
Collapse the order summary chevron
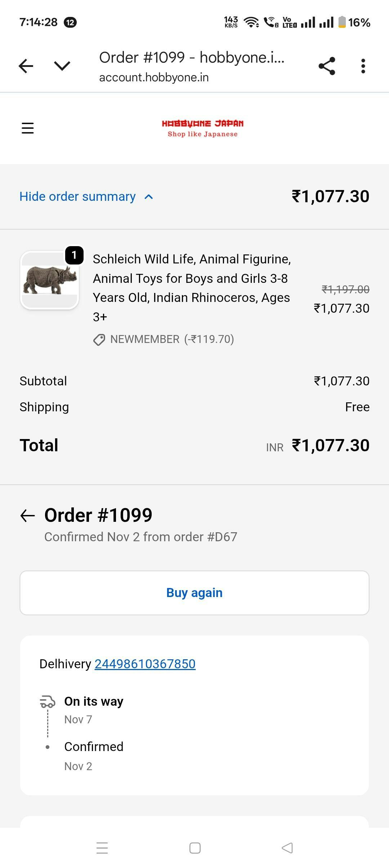pyautogui.click(x=149, y=197)
